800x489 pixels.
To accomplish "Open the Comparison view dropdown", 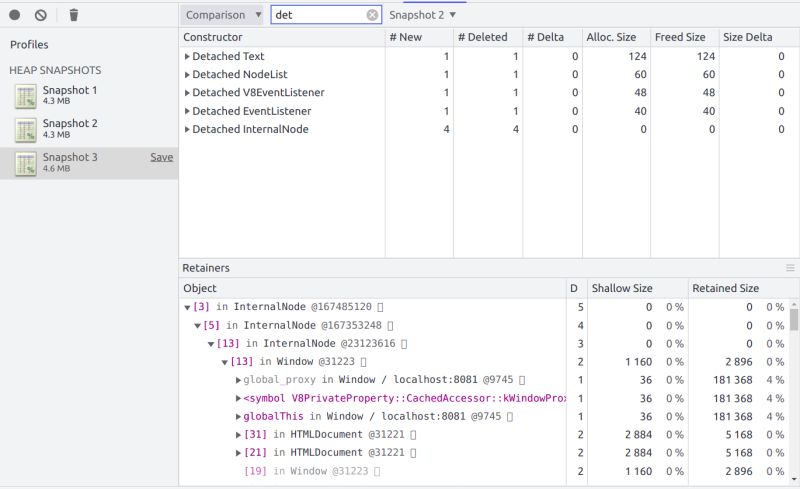I will tap(222, 15).
